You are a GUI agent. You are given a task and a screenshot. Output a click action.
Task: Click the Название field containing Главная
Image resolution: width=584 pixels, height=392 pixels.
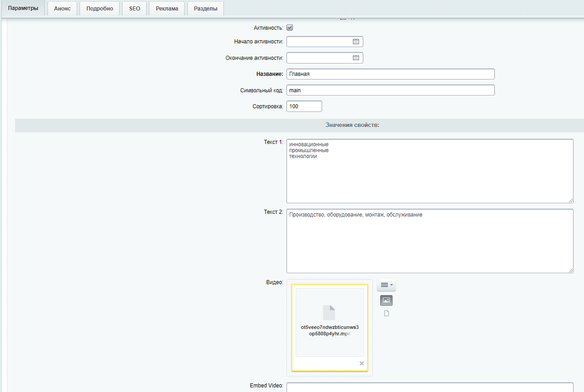pyautogui.click(x=390, y=74)
